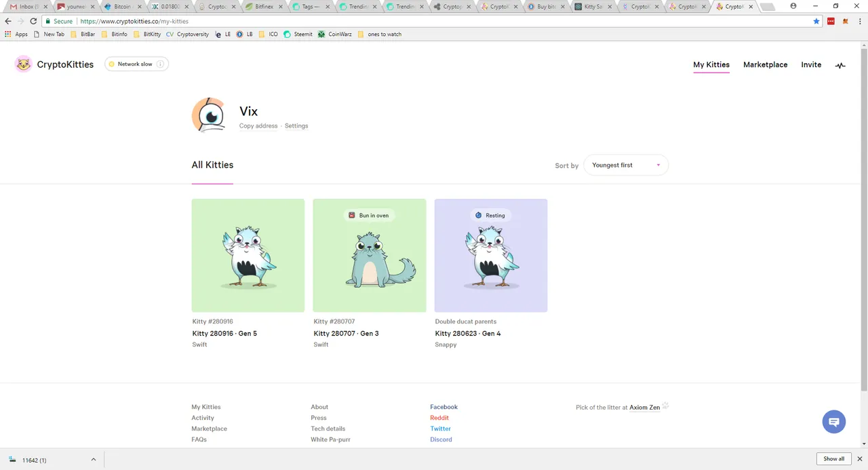Open the BitKitty bookmark folder
Viewport: 868px width, 470px height.
point(147,34)
